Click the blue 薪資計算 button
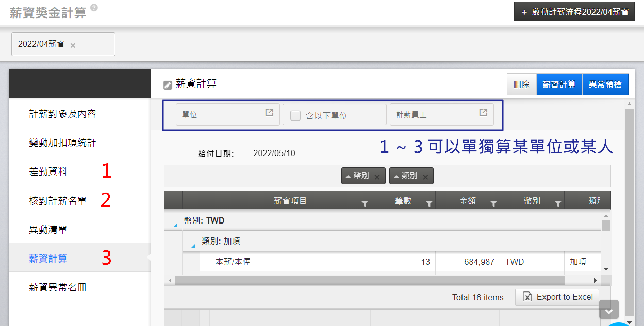Image resolution: width=644 pixels, height=326 pixels. [x=559, y=84]
